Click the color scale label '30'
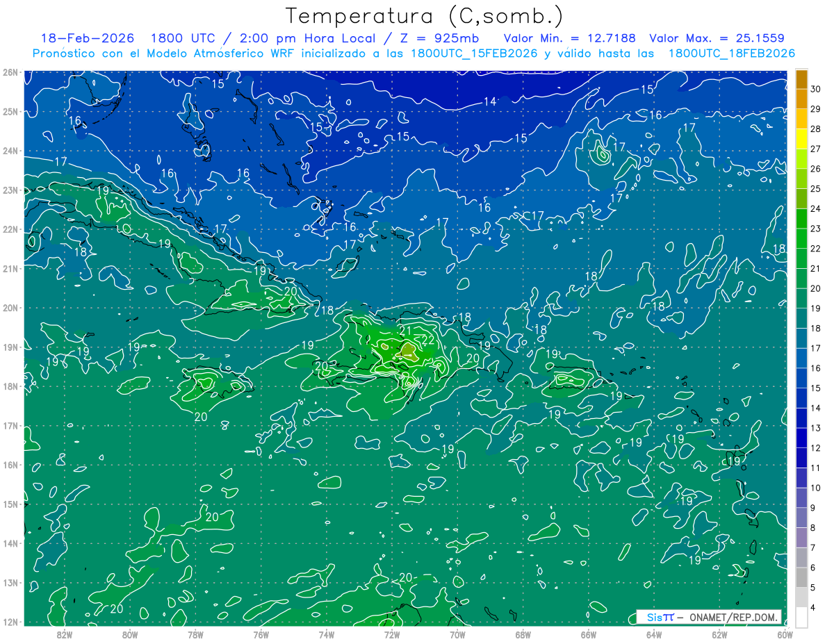This screenshot has width=834, height=644. [x=816, y=89]
